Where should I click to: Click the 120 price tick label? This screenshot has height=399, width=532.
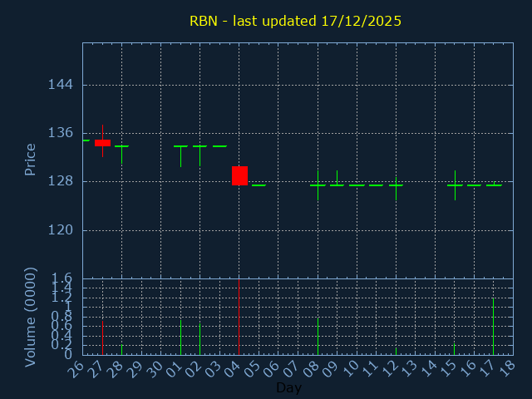coord(61,230)
